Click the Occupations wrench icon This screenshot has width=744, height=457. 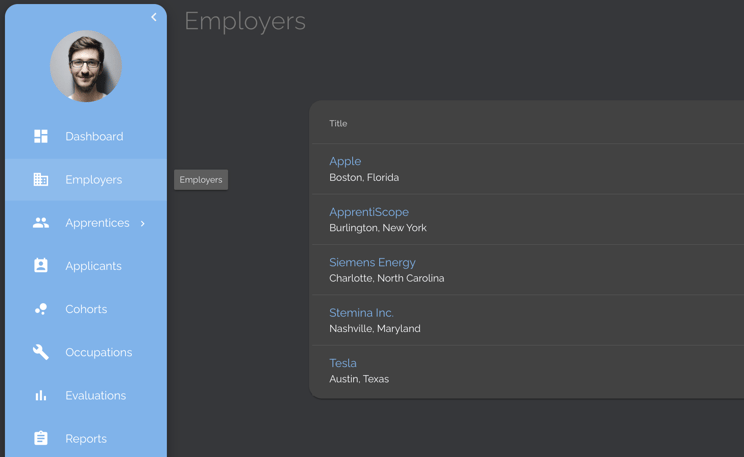(41, 352)
